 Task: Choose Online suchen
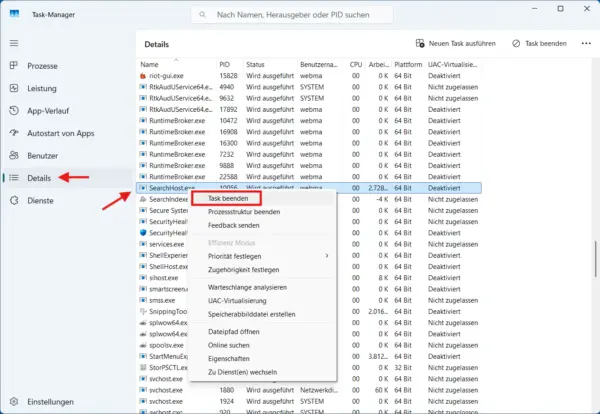pos(228,345)
